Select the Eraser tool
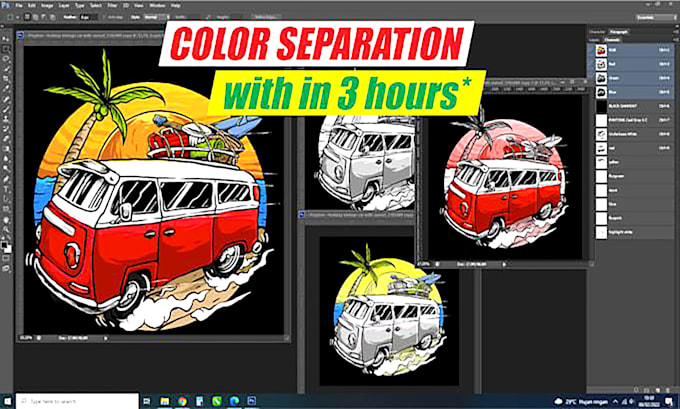The width and height of the screenshot is (680, 409). point(6,139)
